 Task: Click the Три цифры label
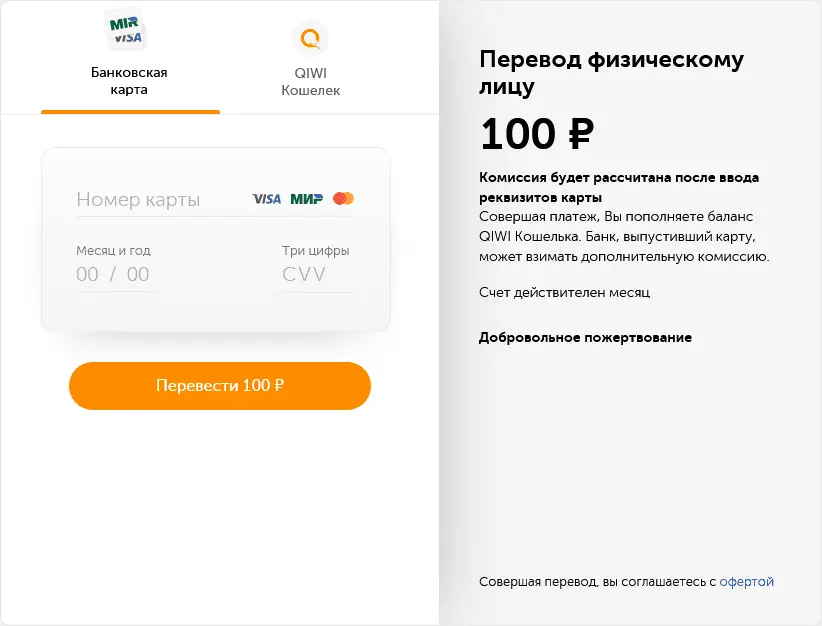click(x=315, y=251)
